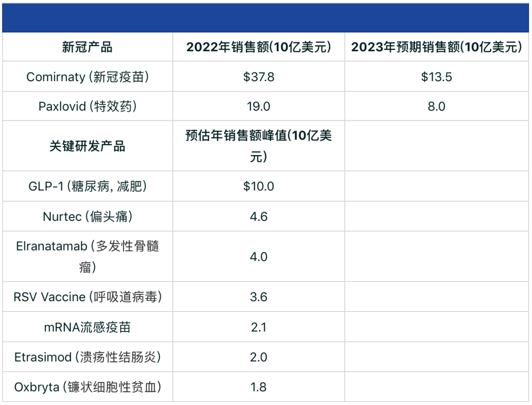532x405 pixels.
Task: Click the header '2022年销售额(10亿美元)'
Action: (259, 47)
